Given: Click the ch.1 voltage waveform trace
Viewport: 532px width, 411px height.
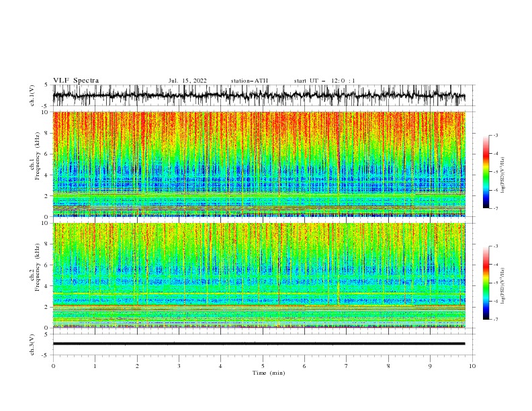Looking at the screenshot, I should tap(259, 95).
